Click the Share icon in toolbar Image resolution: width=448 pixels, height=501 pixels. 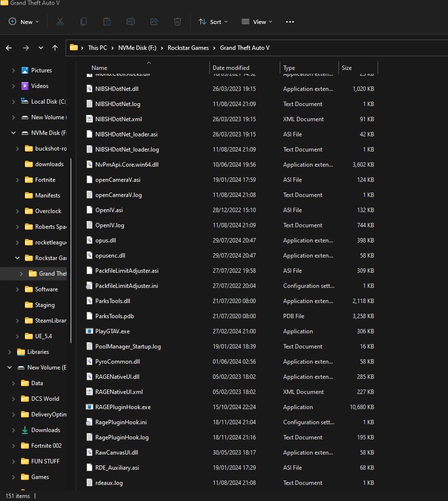point(154,22)
